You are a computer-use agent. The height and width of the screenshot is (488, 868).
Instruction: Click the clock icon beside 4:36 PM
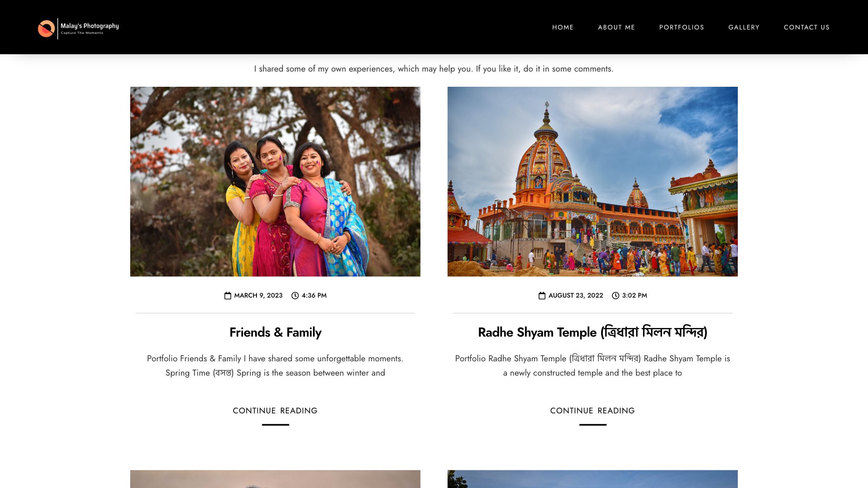pos(295,295)
